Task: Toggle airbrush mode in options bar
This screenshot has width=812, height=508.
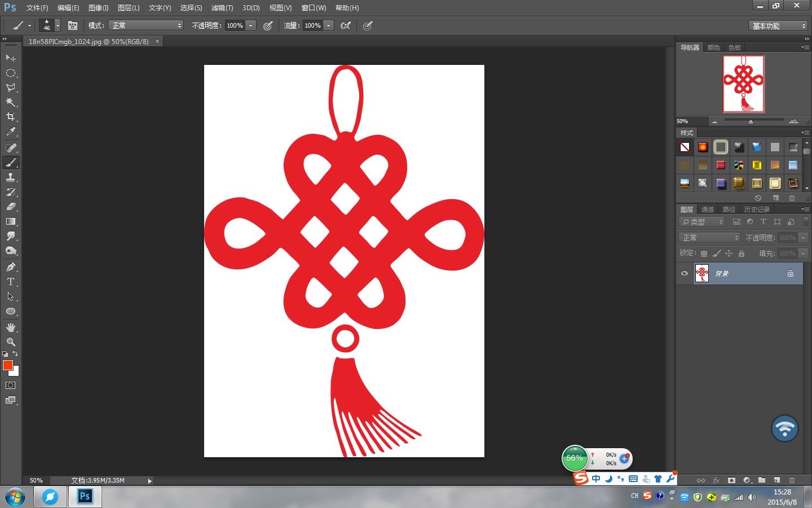Action: click(346, 25)
